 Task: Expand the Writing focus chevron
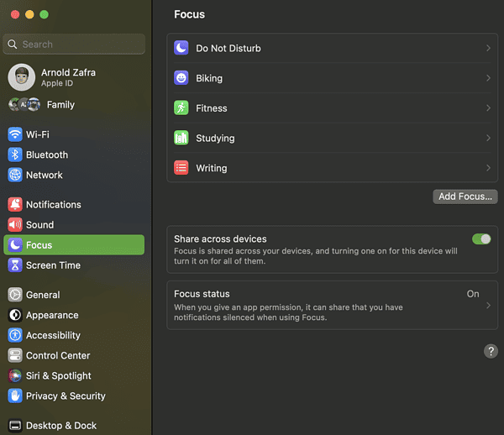pyautogui.click(x=488, y=168)
